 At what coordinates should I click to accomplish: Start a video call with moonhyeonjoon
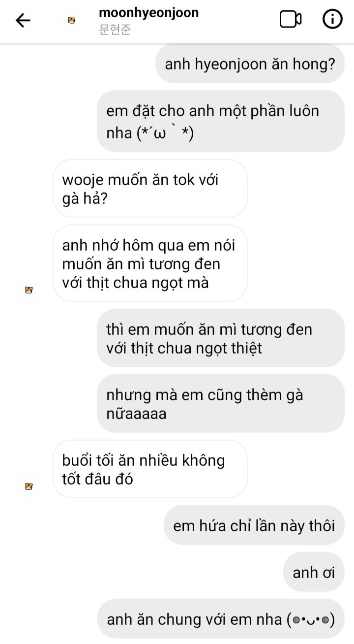(x=291, y=20)
